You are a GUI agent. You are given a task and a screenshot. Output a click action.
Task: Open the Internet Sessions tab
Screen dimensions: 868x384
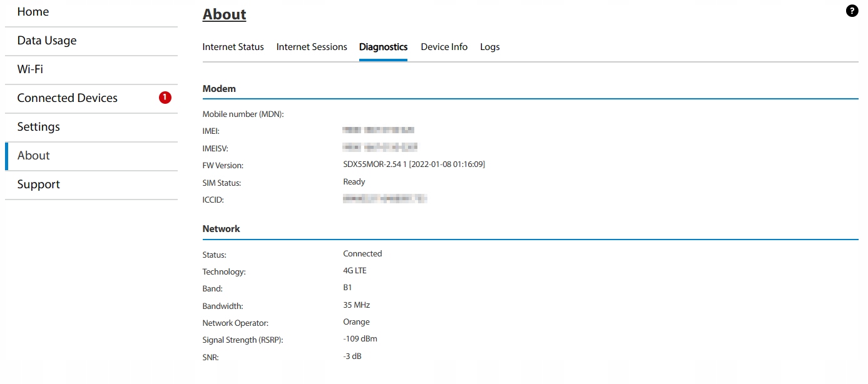[x=312, y=47]
